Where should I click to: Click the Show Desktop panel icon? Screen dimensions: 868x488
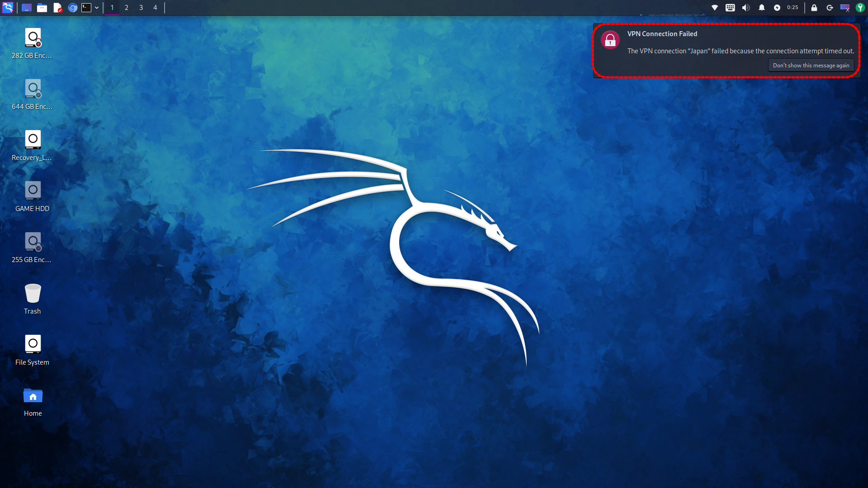tap(27, 8)
